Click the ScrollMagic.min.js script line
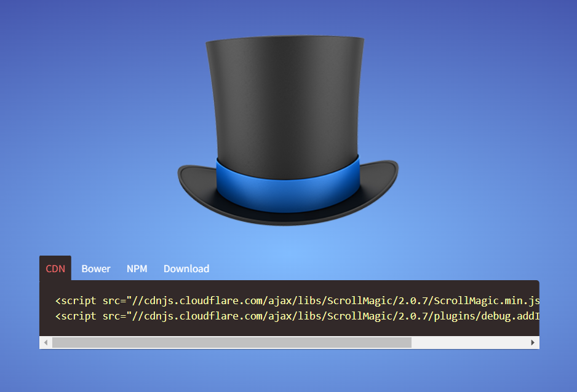 click(x=297, y=300)
